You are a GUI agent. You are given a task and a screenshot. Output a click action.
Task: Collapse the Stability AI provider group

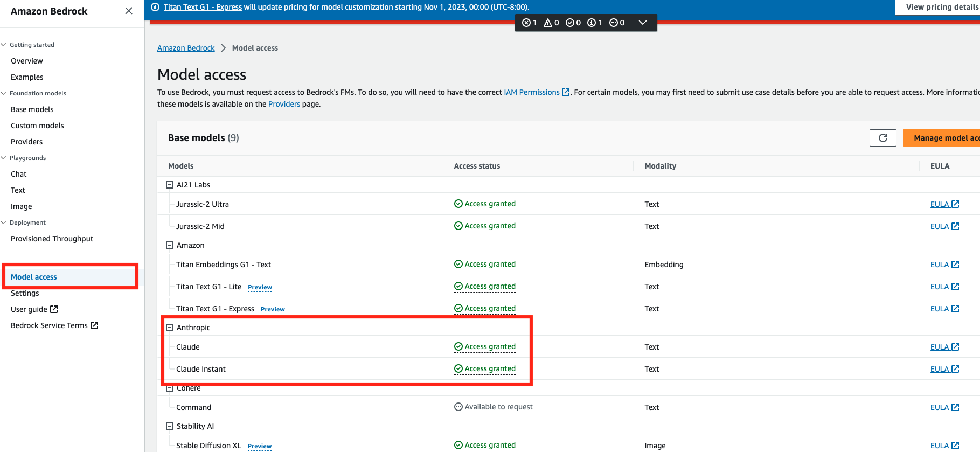(x=170, y=426)
